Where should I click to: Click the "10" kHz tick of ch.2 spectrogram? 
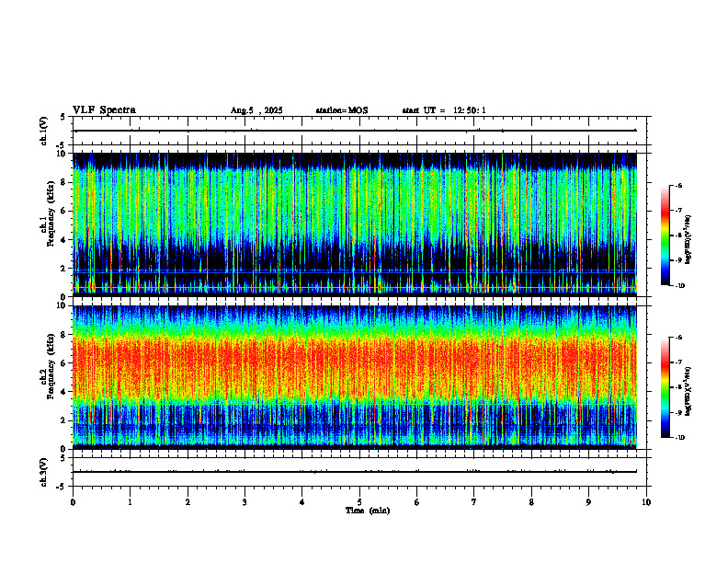(61, 305)
